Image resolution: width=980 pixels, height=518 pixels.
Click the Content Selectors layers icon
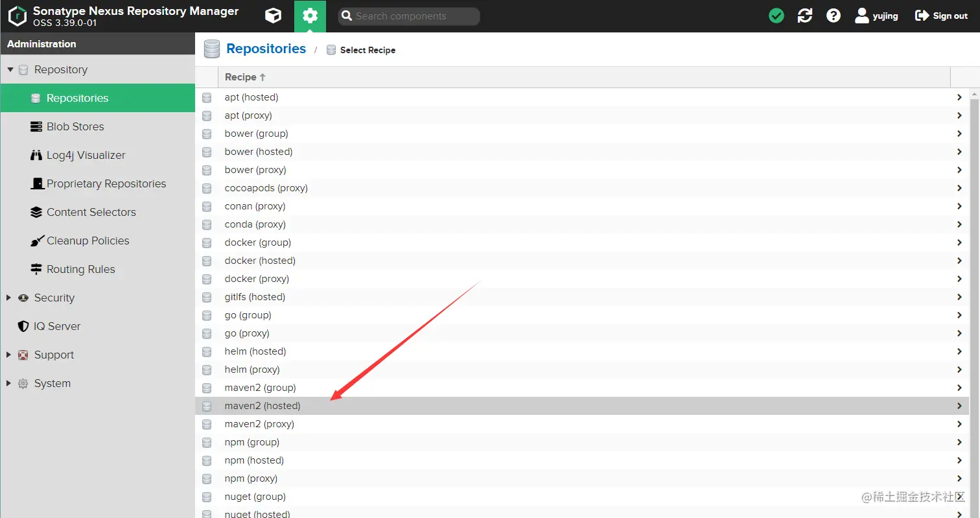(x=36, y=212)
